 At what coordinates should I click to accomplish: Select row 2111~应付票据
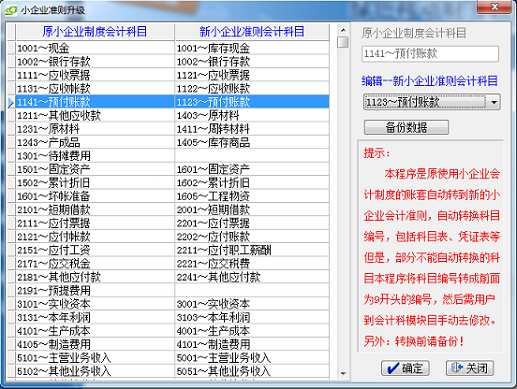click(95, 223)
